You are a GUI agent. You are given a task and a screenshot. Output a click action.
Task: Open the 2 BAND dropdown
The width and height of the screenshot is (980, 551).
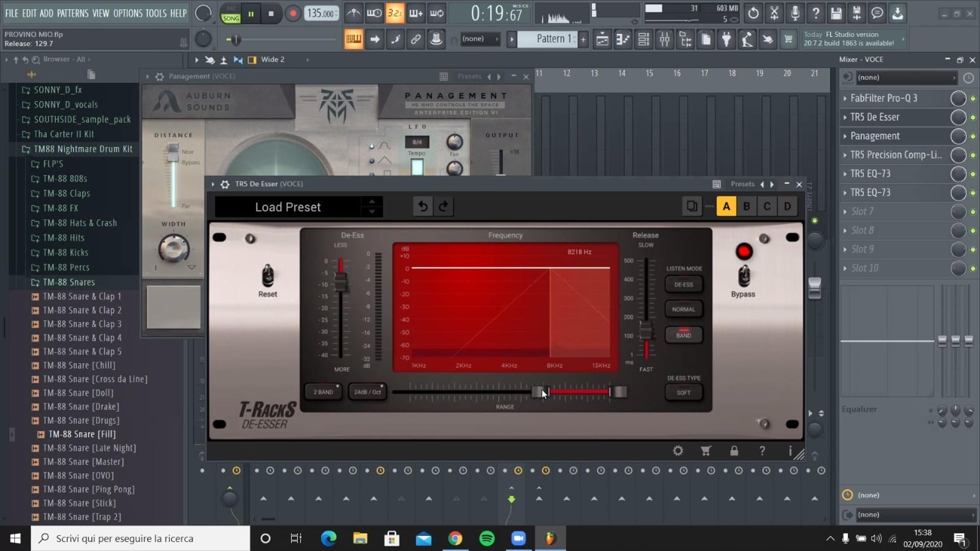[x=323, y=392]
